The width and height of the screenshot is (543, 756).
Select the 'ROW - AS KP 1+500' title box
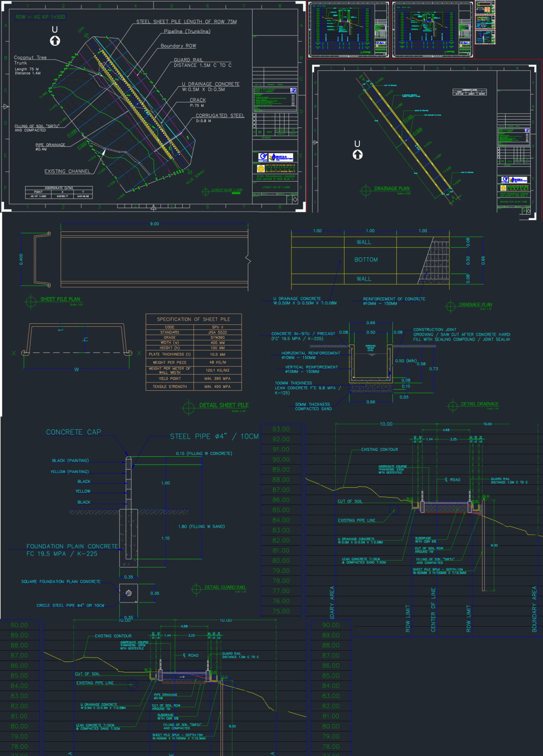click(x=40, y=17)
